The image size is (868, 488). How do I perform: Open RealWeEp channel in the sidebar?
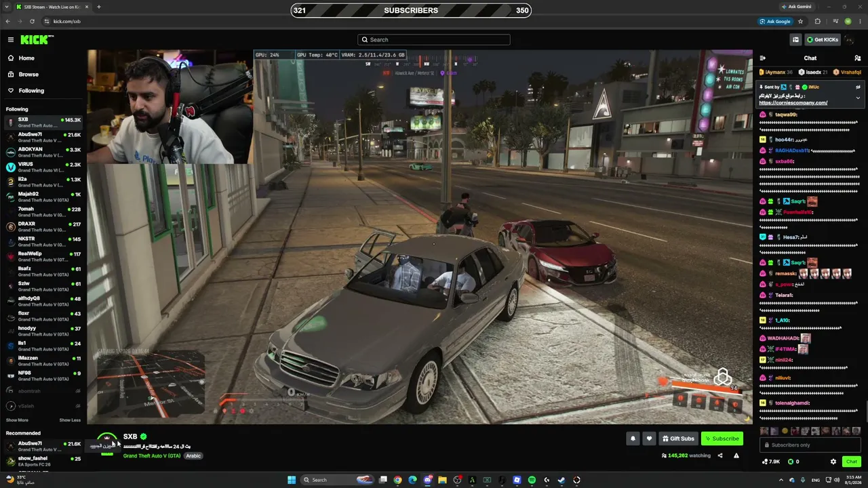click(43, 257)
